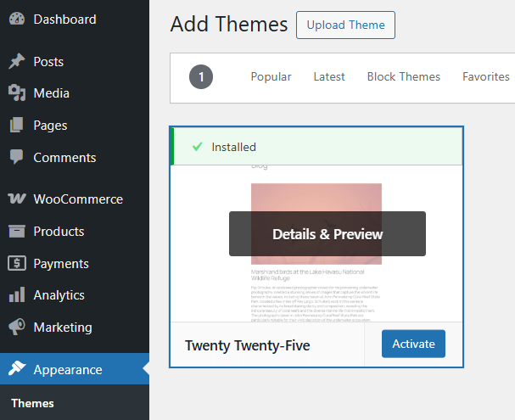Switch to the Latest themes tab

click(329, 77)
